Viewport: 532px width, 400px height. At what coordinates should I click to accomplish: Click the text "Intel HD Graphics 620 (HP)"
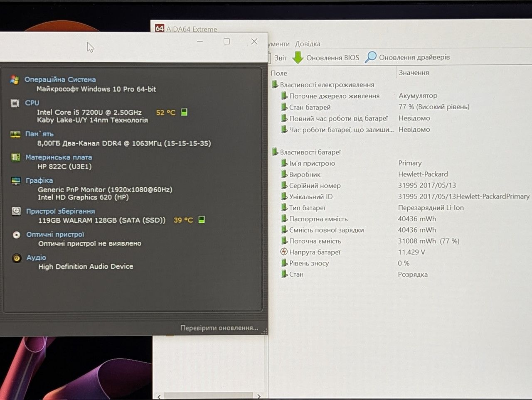pos(83,197)
